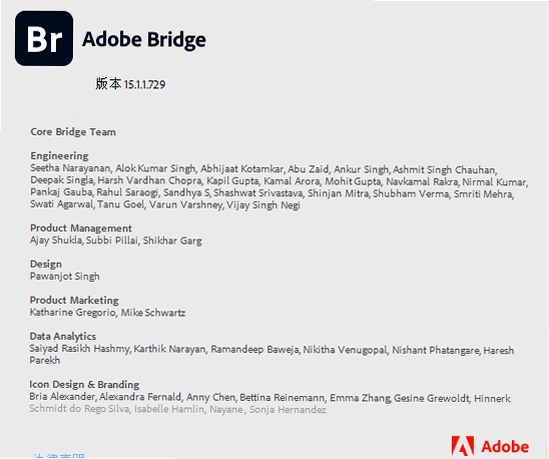Click the Product Management heading
Screen dimensions: 549x459
click(x=81, y=228)
